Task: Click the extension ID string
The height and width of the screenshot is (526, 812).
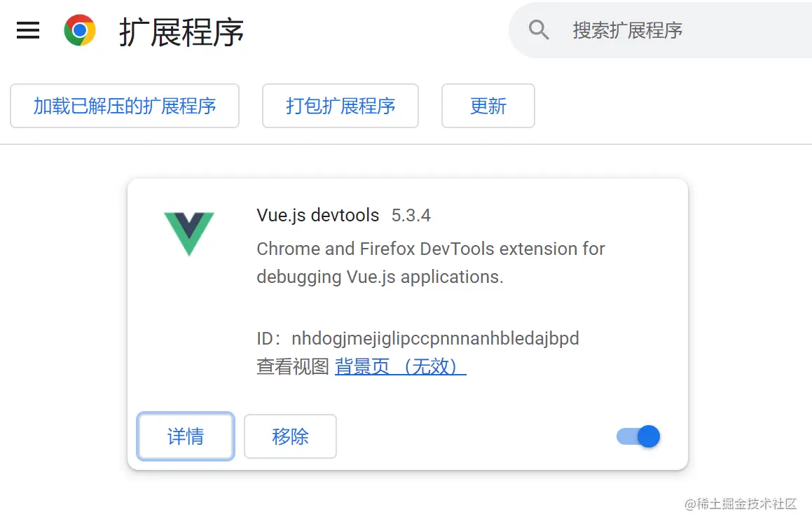Action: pyautogui.click(x=435, y=339)
